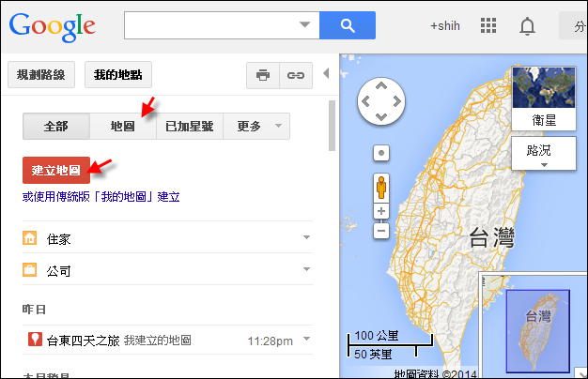
Task: Click the 100 公里 scale label
Action: (376, 335)
